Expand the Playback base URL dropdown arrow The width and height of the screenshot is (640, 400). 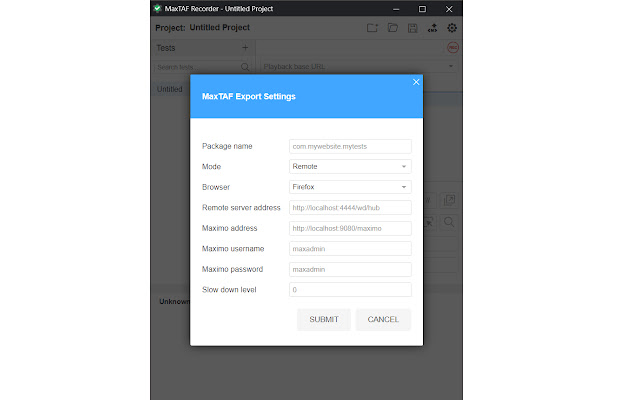coord(451,66)
